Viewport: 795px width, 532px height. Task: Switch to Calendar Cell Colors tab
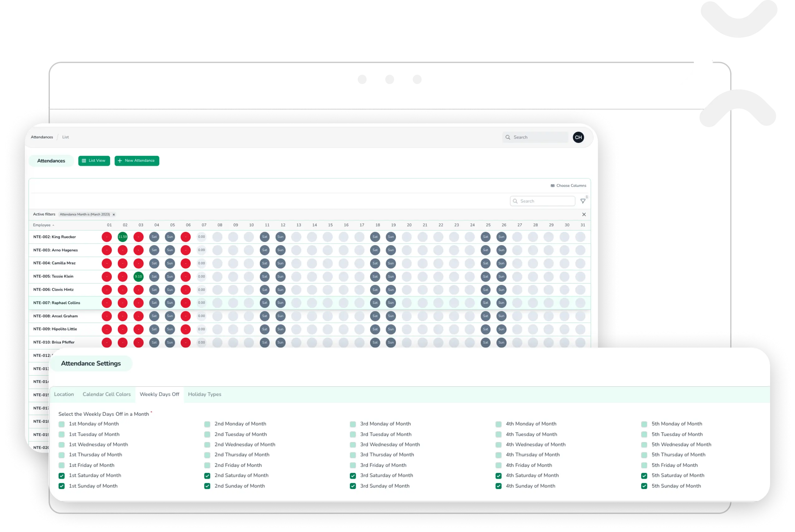(x=107, y=394)
